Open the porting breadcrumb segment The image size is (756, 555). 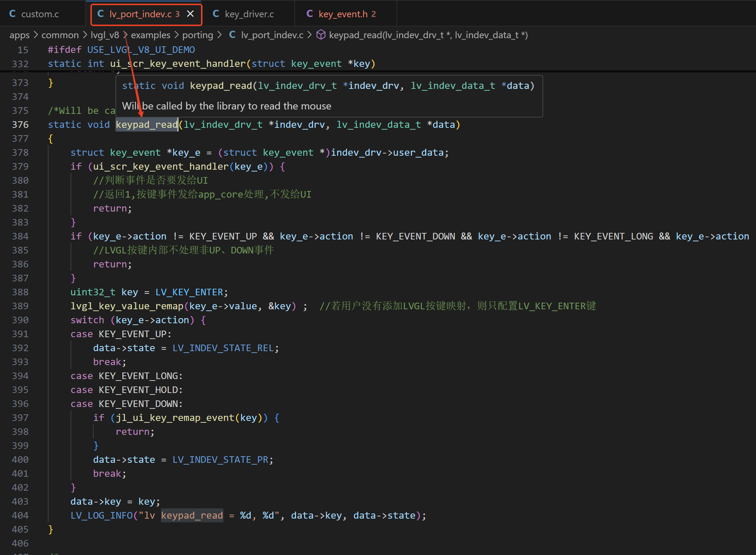[198, 35]
